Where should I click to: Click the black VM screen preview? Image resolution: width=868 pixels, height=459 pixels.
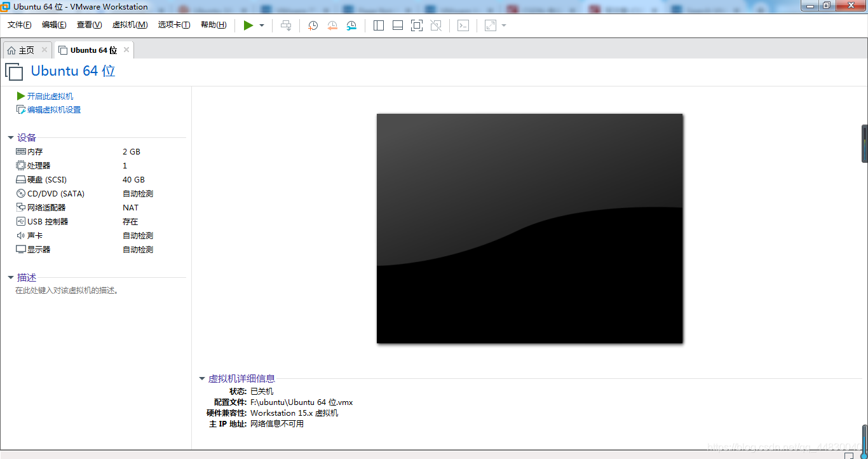click(529, 228)
